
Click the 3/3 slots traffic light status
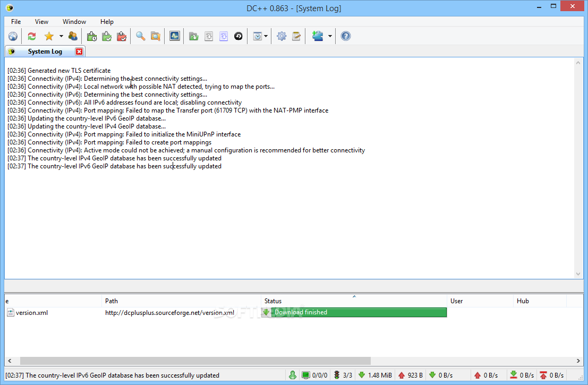pyautogui.click(x=343, y=375)
